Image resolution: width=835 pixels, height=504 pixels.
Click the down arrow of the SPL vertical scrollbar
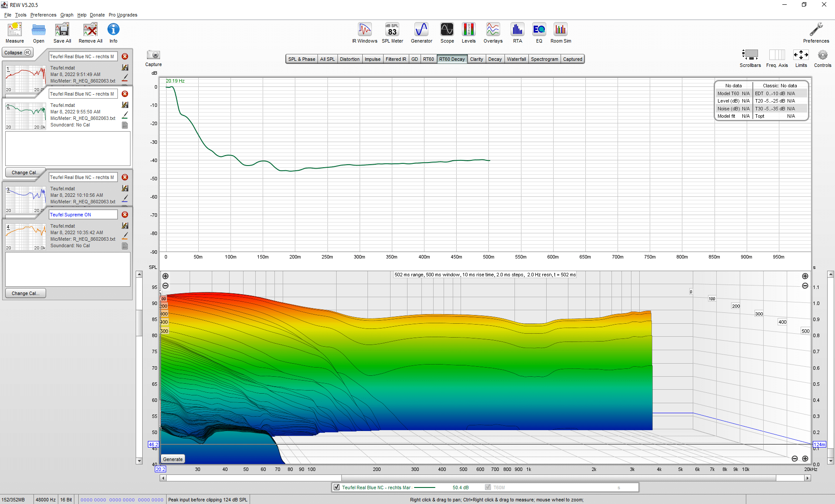point(139,461)
